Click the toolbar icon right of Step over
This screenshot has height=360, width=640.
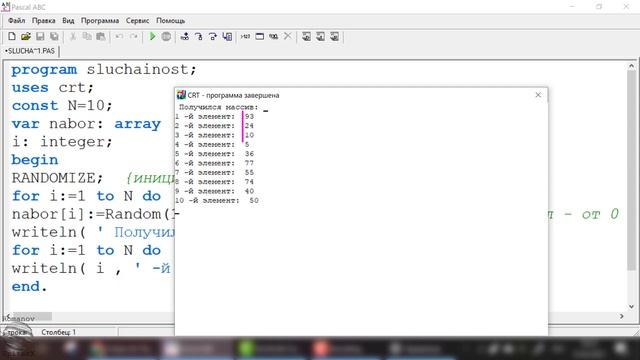coord(227,37)
